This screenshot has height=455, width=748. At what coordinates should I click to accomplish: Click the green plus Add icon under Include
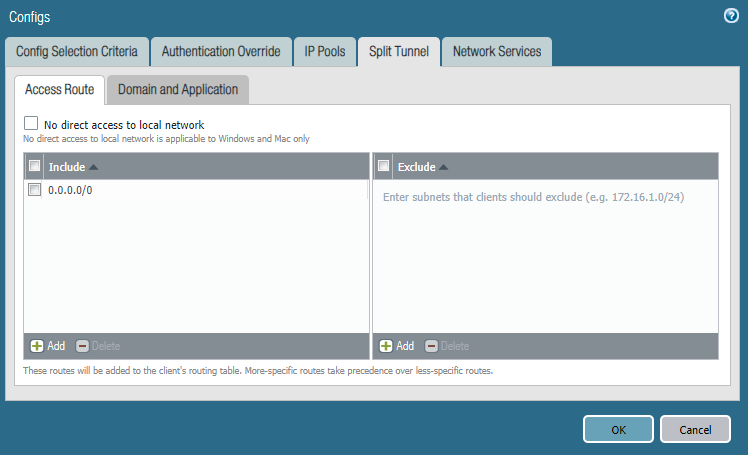coord(37,346)
